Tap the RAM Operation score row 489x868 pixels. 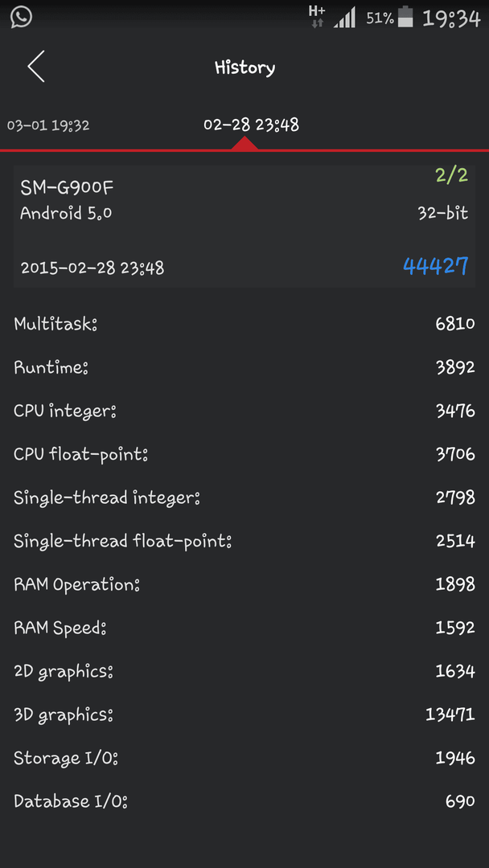pos(244,585)
